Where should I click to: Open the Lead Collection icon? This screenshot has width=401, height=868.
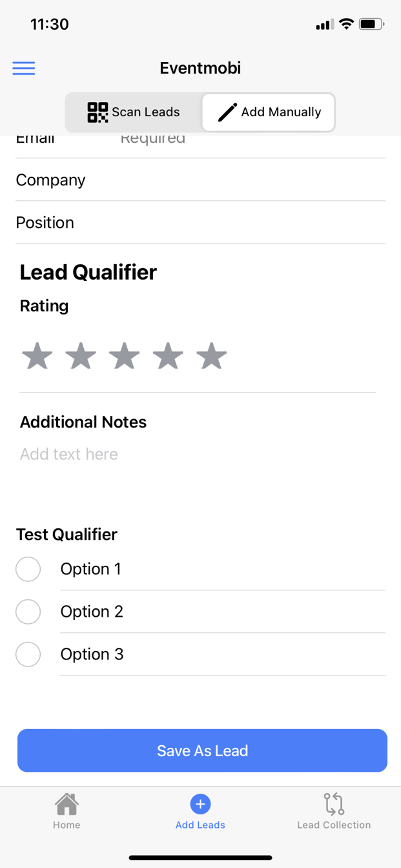[x=334, y=804]
